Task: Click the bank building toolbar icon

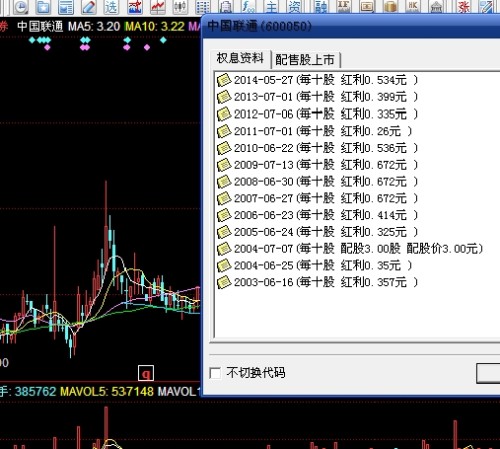Action: coord(436,7)
